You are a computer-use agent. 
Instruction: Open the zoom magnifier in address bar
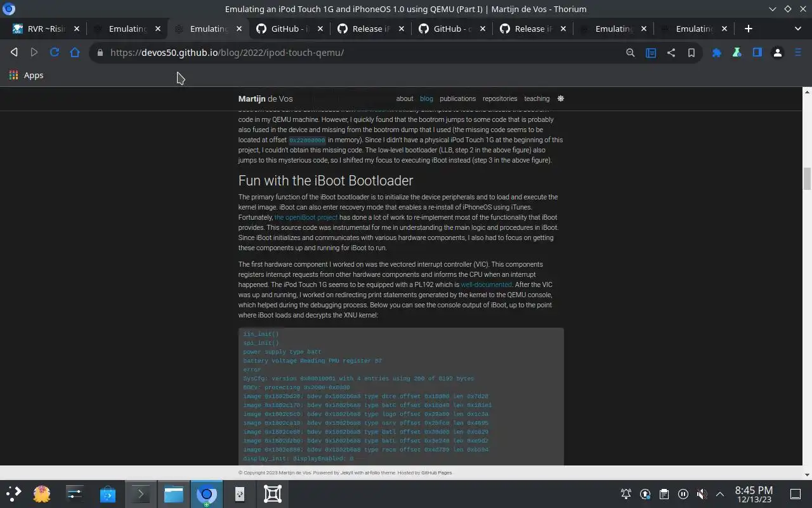click(x=631, y=53)
